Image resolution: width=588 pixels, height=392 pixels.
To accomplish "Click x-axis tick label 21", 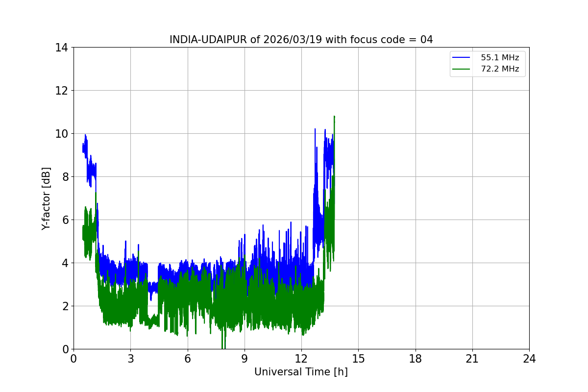I will point(472,359).
